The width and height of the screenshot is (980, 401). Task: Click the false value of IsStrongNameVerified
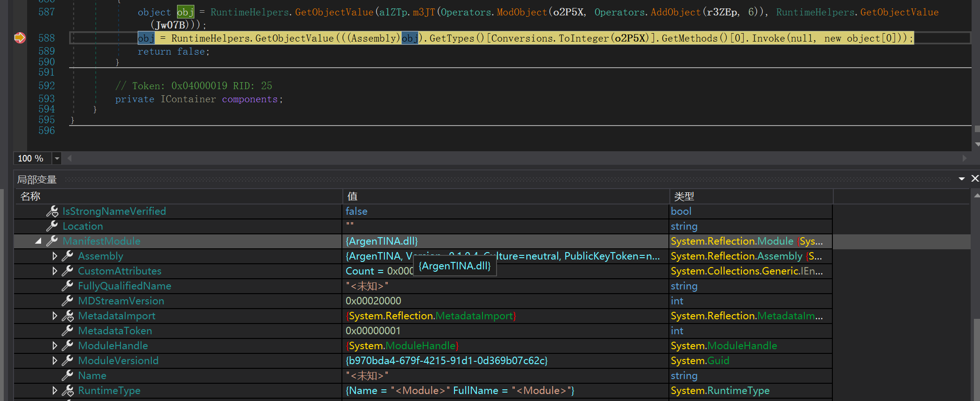point(356,211)
